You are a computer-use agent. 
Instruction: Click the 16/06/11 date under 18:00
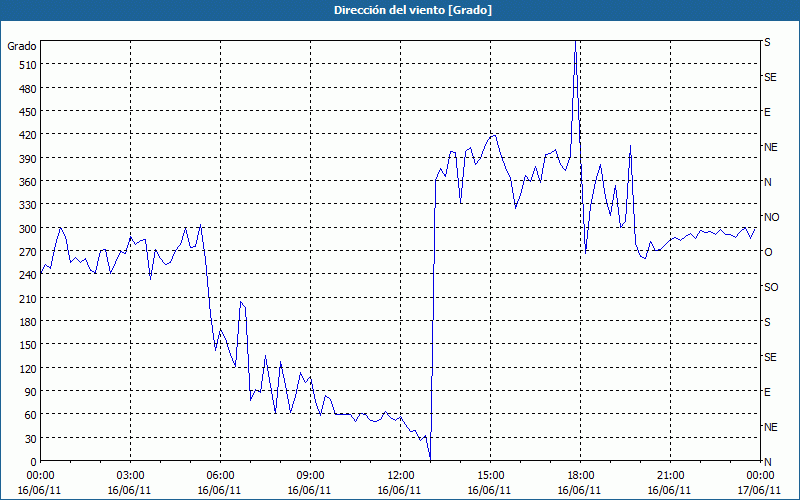click(580, 490)
